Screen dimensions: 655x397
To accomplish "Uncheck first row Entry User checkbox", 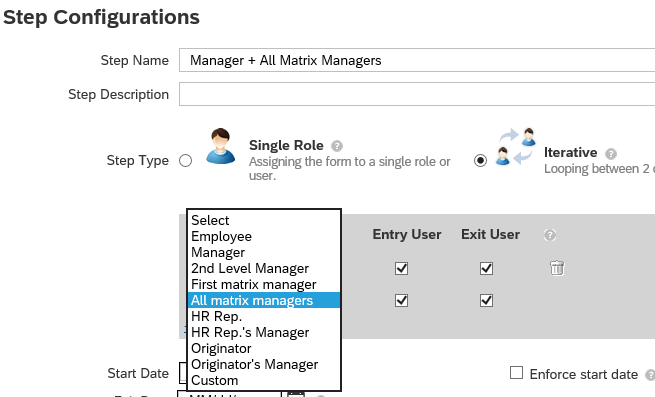I will (401, 268).
